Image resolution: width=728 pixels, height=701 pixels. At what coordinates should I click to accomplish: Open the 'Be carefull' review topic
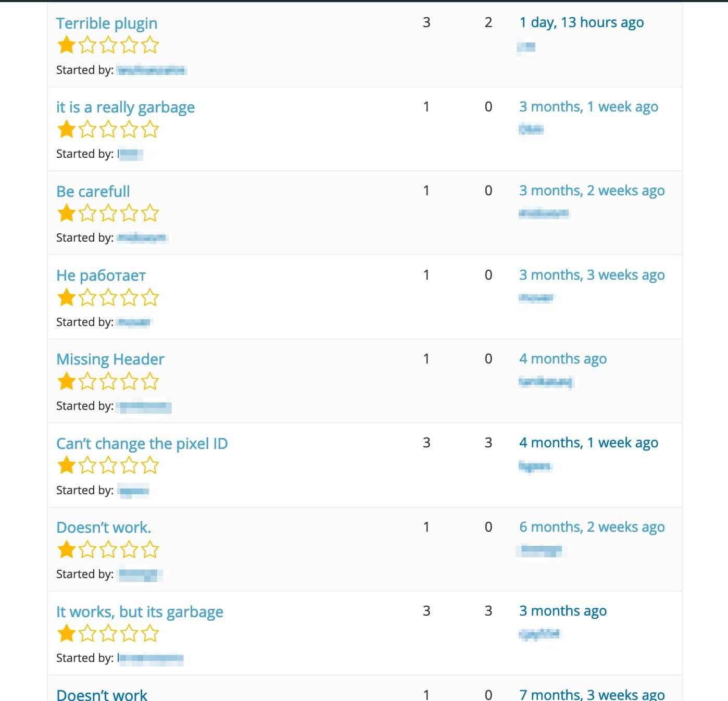click(93, 192)
